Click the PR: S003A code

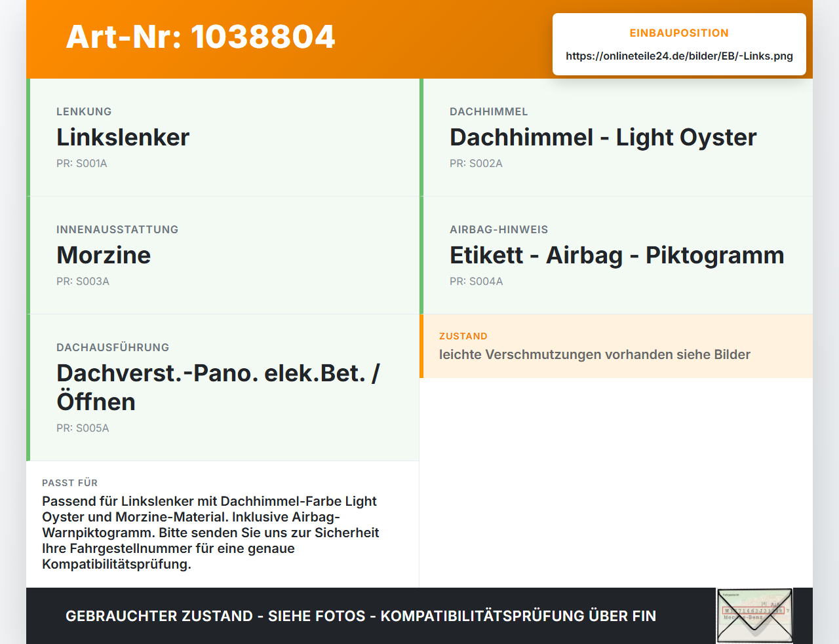(83, 281)
